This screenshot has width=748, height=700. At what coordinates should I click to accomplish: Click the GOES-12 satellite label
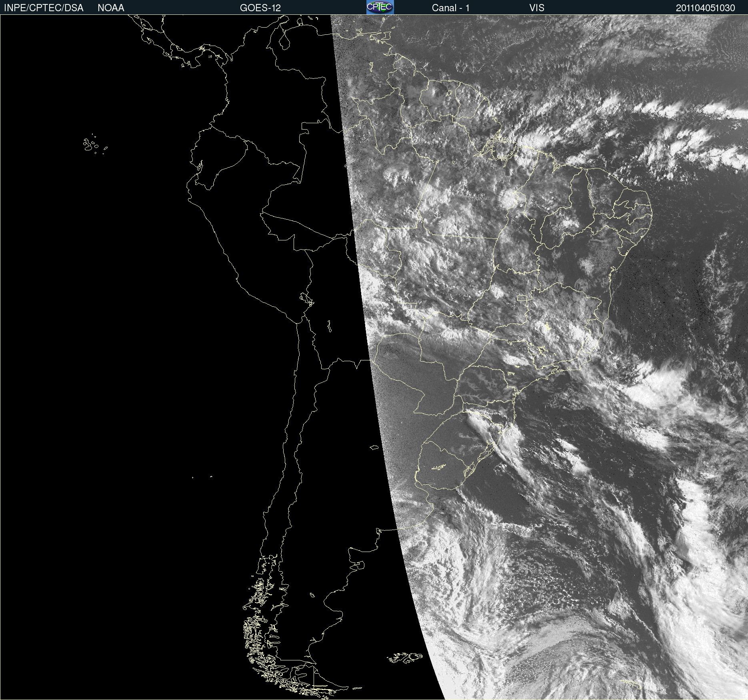[260, 8]
